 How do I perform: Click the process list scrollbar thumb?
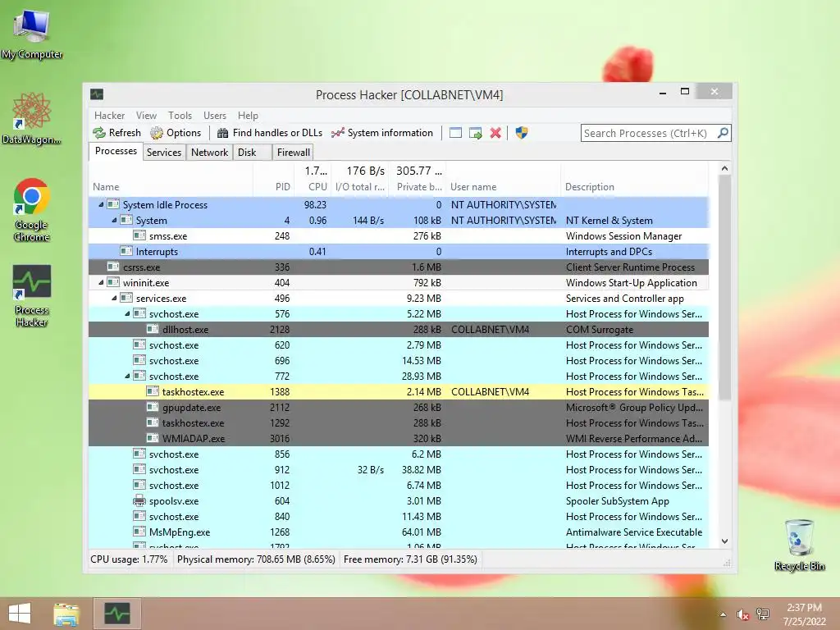coord(724,287)
